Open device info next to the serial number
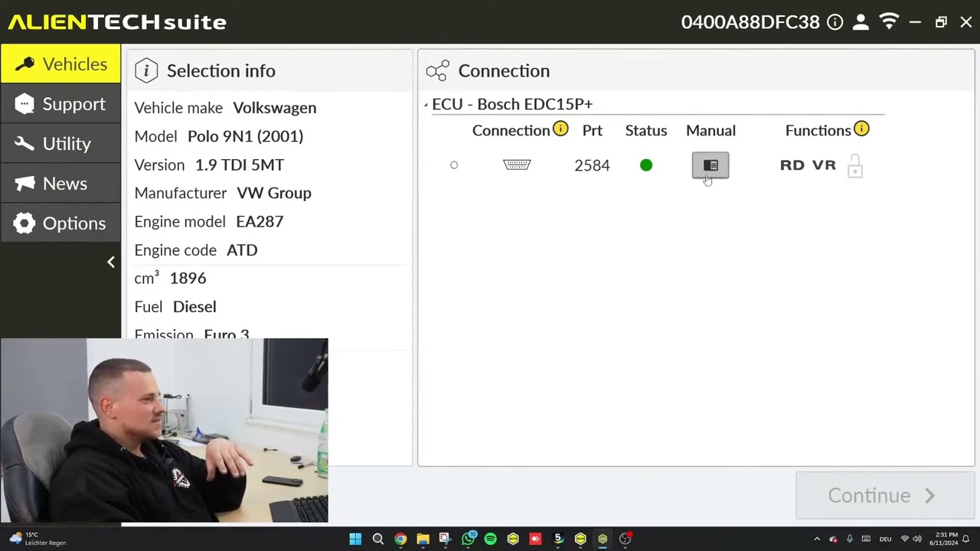This screenshot has height=551, width=980. coord(835,22)
